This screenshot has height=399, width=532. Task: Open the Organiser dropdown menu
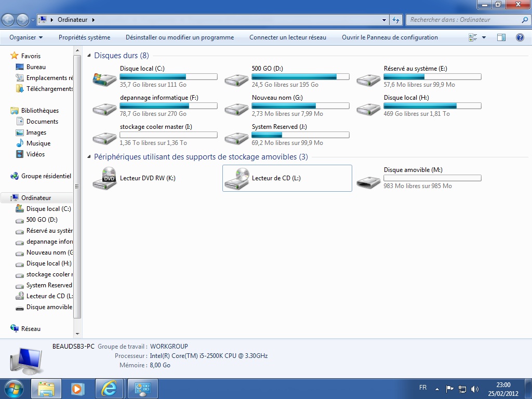[x=26, y=37]
